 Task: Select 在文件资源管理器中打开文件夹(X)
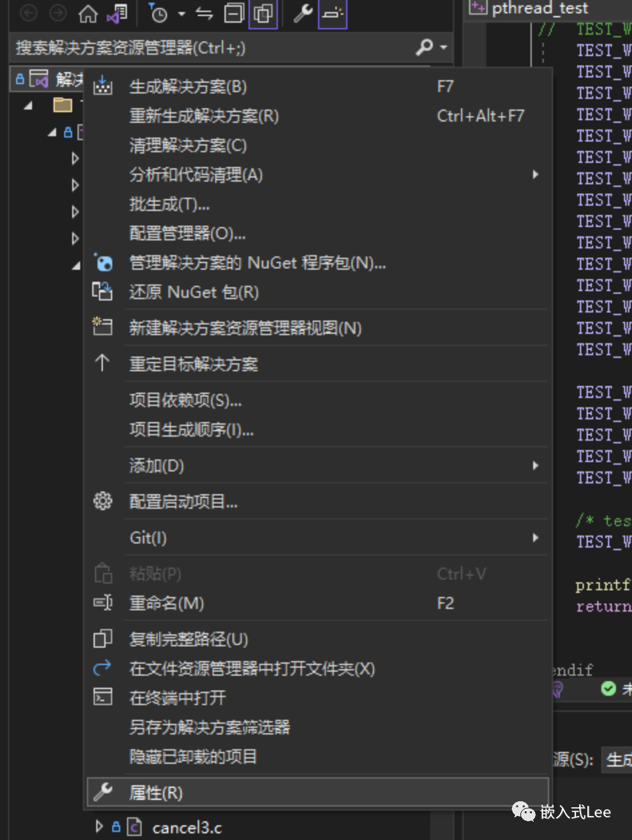tap(317, 668)
